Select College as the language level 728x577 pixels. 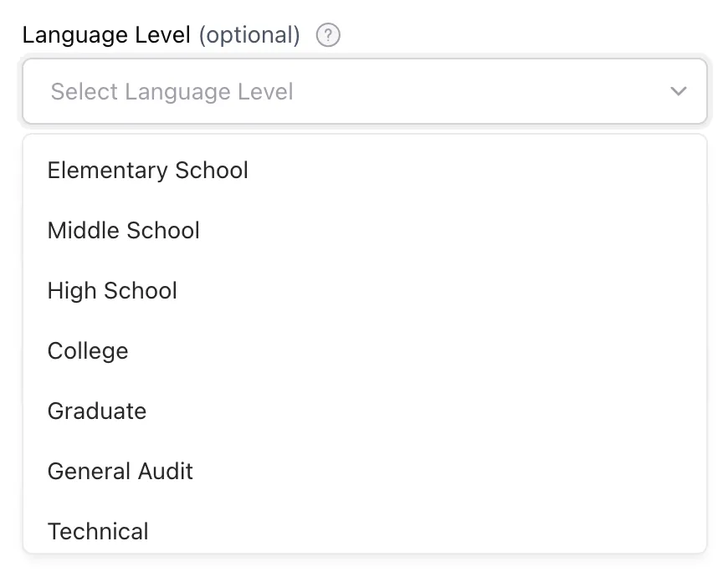(x=88, y=351)
